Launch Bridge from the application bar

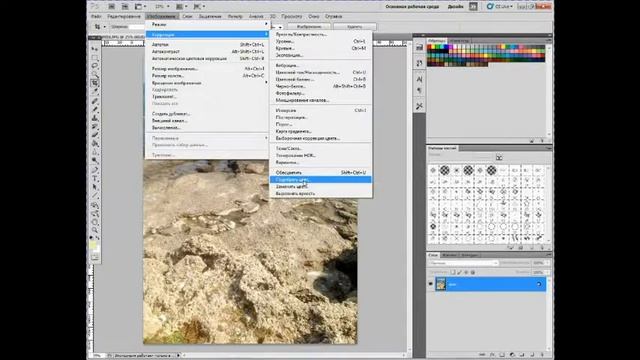pyautogui.click(x=111, y=7)
